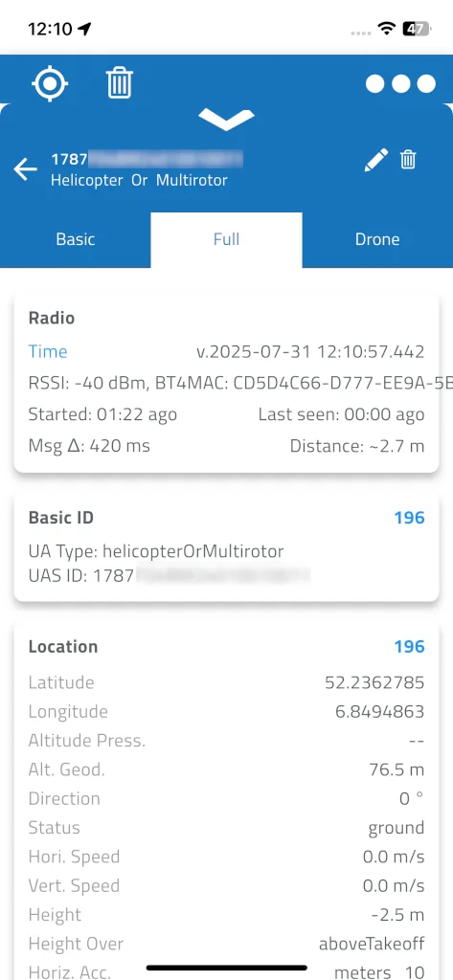Image resolution: width=453 pixels, height=980 pixels.
Task: Tap the home indicator bar
Action: coord(226,968)
